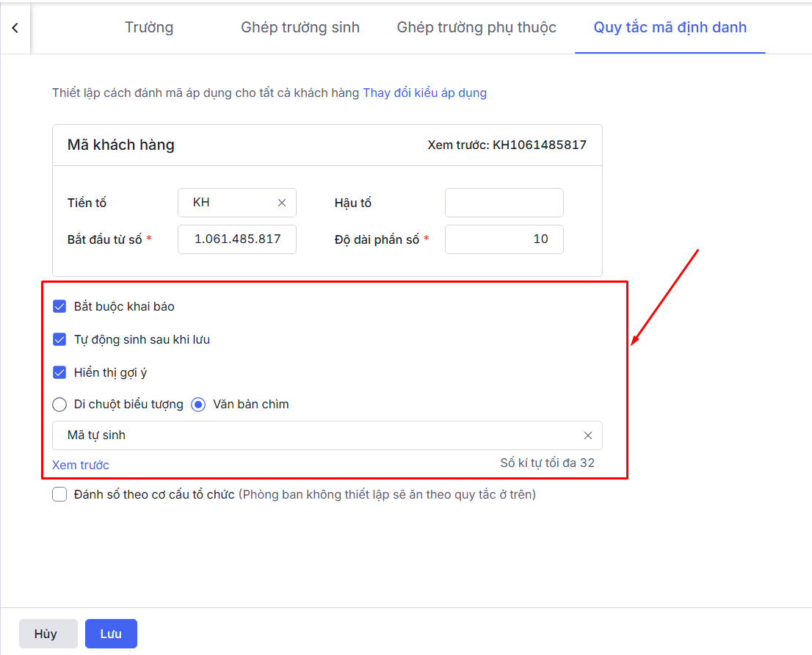Click Thay đổi kiểu áp dụng link
Viewport: 812px width, 655px height.
pos(424,93)
